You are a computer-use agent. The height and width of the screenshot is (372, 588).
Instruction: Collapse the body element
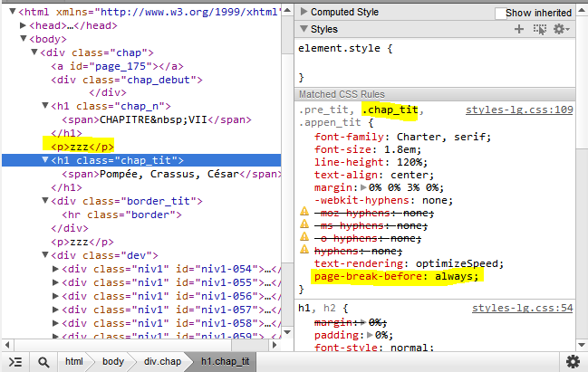pyautogui.click(x=24, y=38)
